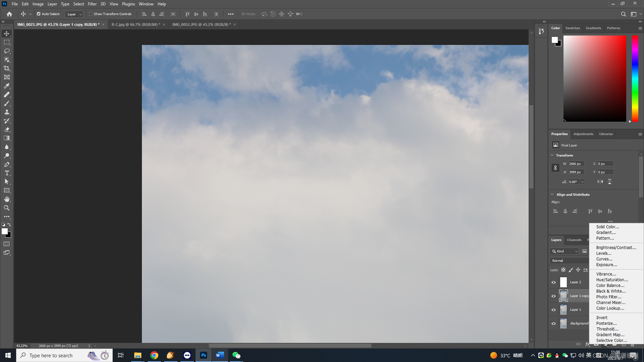Toggle visibility of Layer 2
Viewport: 644px width, 362px height.
554,282
